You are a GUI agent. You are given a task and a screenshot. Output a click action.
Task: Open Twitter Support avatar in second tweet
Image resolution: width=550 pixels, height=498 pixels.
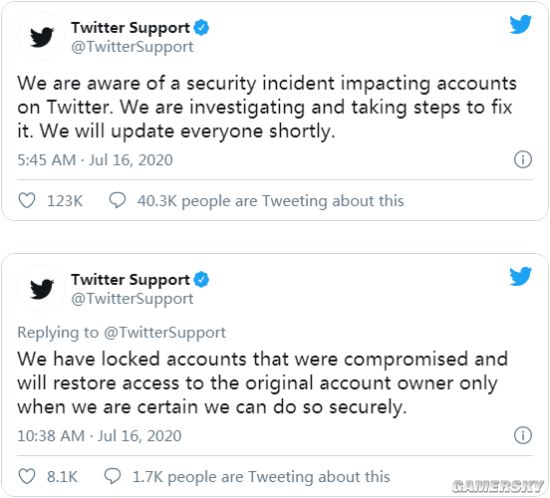click(x=41, y=288)
